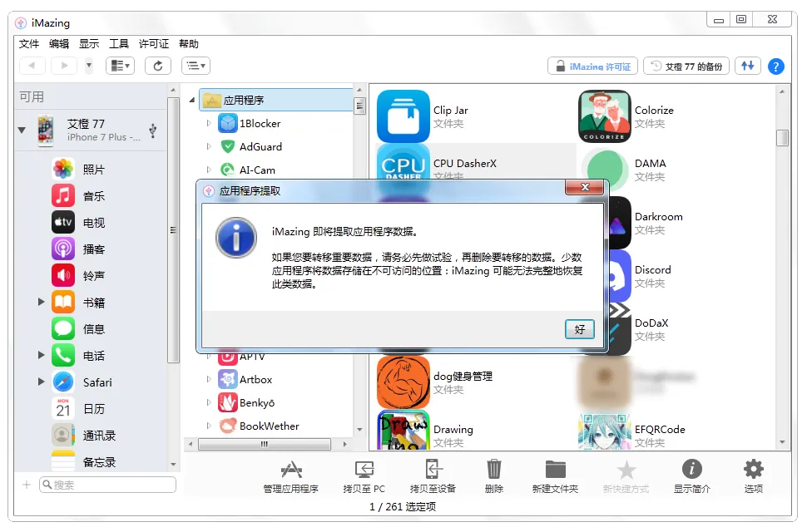Select Artbox in the tree
The image size is (807, 532).
pos(255,379)
